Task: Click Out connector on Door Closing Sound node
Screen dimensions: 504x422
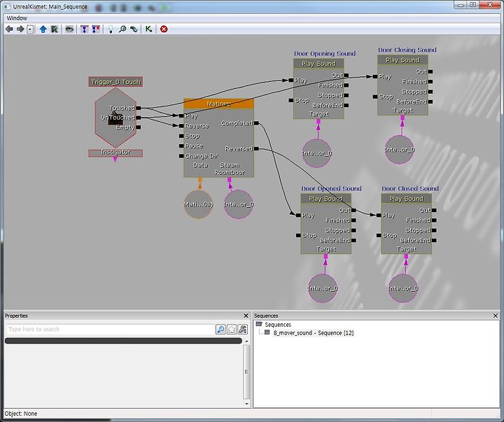Action: coord(430,71)
